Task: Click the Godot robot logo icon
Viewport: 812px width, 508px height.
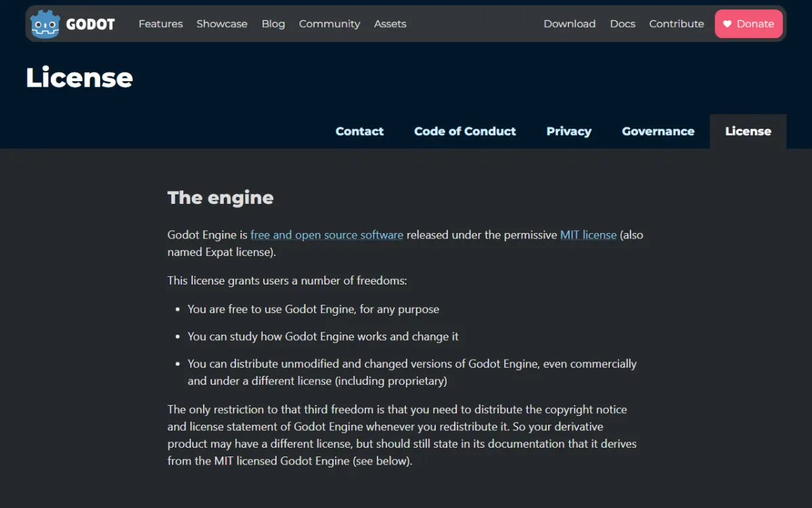Action: click(x=45, y=24)
